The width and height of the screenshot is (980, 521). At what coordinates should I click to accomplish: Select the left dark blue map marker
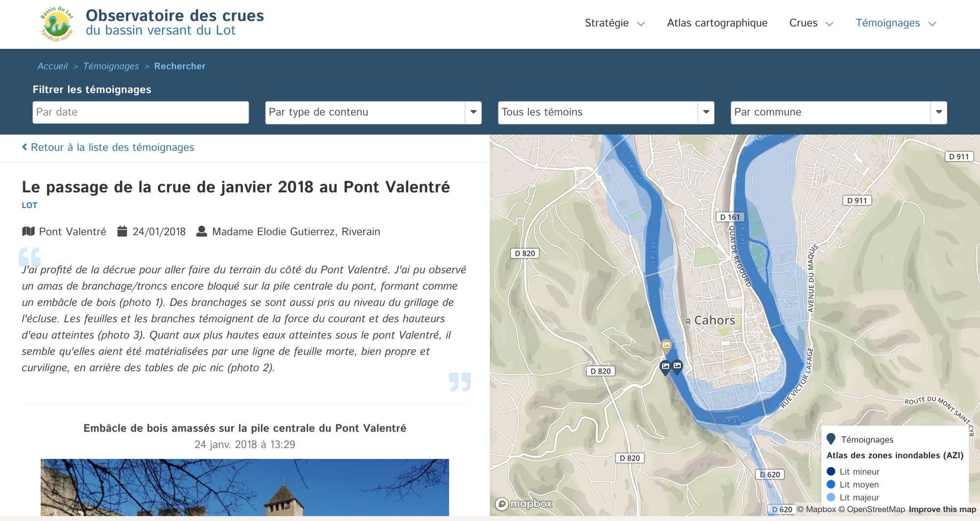tap(665, 367)
